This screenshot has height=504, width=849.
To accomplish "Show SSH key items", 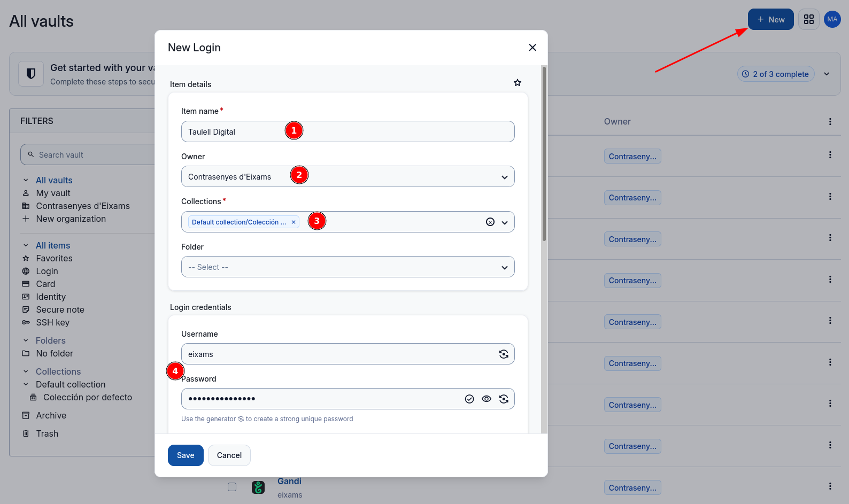I will point(52,323).
